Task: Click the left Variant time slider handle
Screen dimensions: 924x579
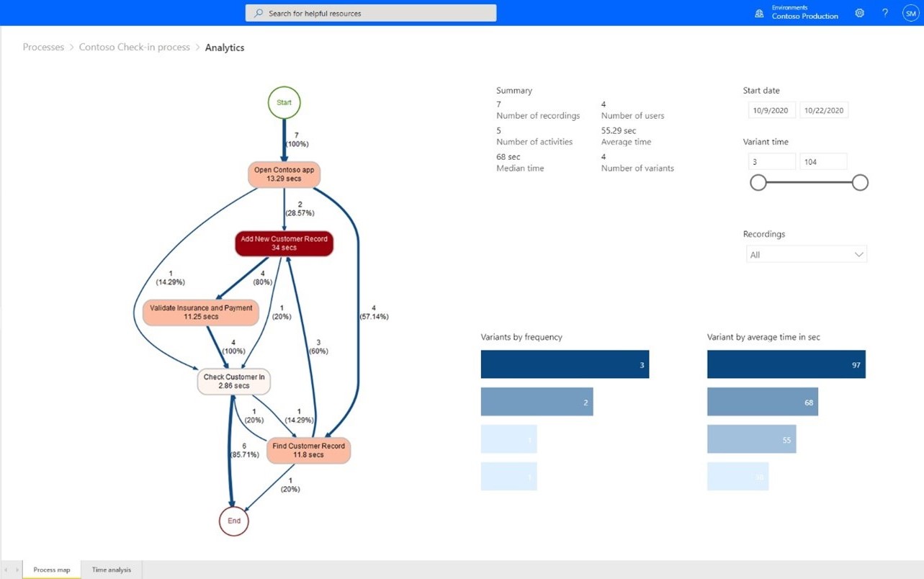Action: tap(758, 182)
